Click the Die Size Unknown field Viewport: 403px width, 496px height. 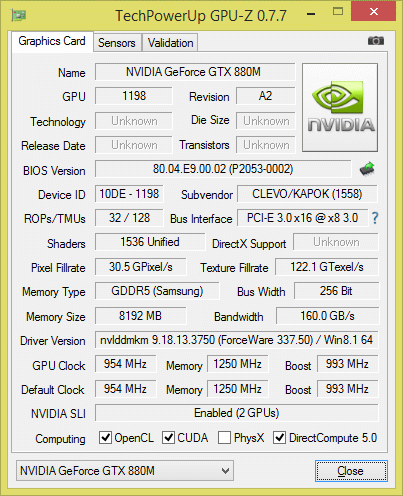[x=266, y=121]
